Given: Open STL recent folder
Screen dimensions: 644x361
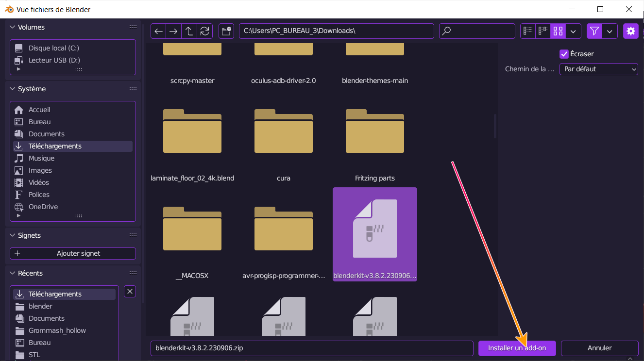Looking at the screenshot, I should (x=64, y=355).
